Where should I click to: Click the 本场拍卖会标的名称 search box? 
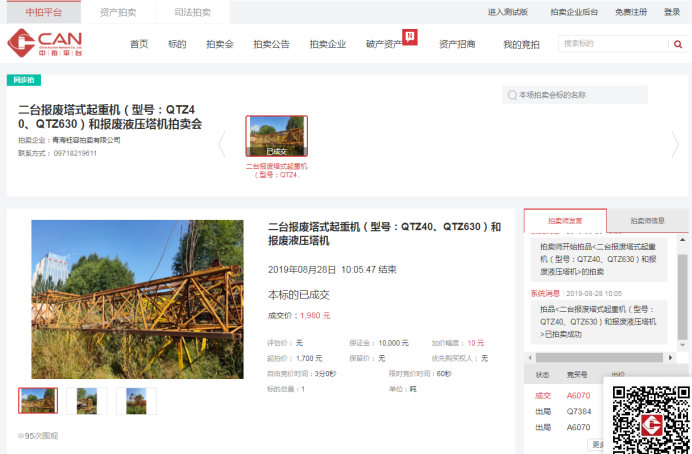(580, 95)
